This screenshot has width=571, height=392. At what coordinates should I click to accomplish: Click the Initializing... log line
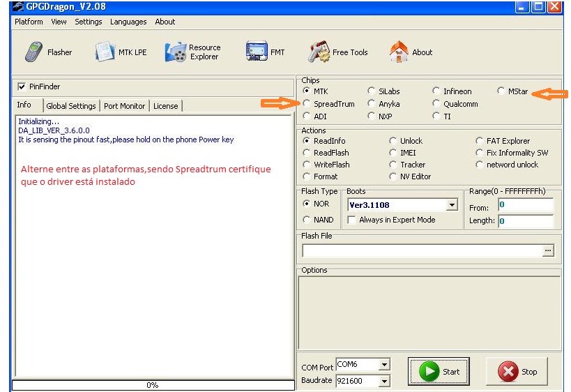38,121
